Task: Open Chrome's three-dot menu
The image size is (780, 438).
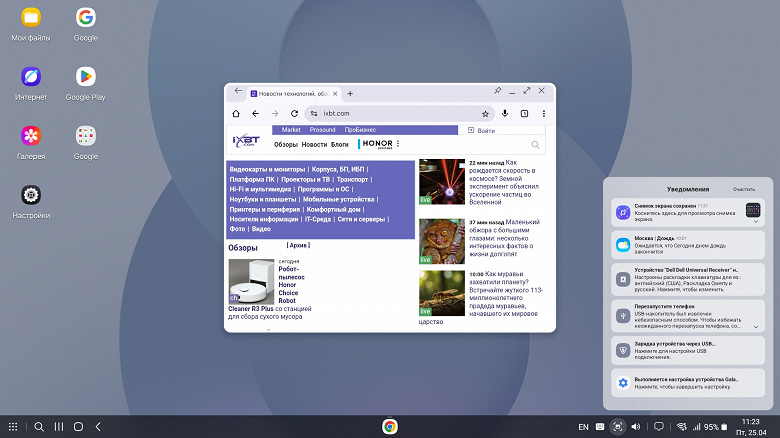Action: click(x=544, y=113)
